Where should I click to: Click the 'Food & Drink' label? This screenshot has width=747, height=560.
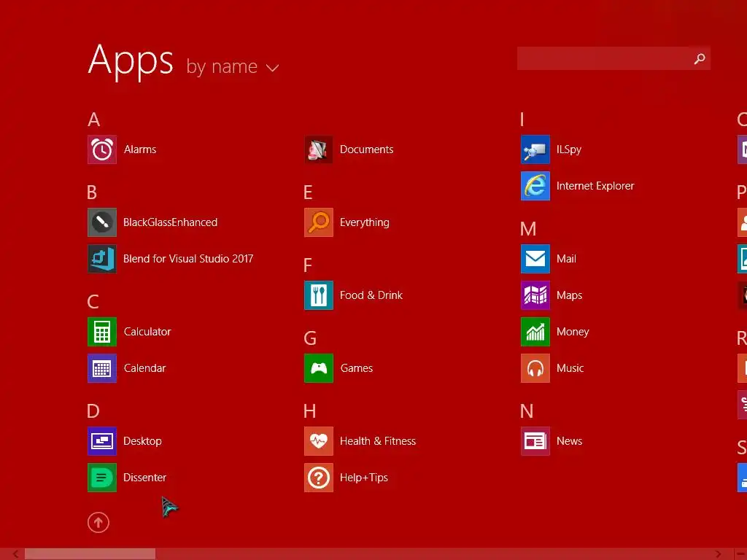[x=371, y=295]
